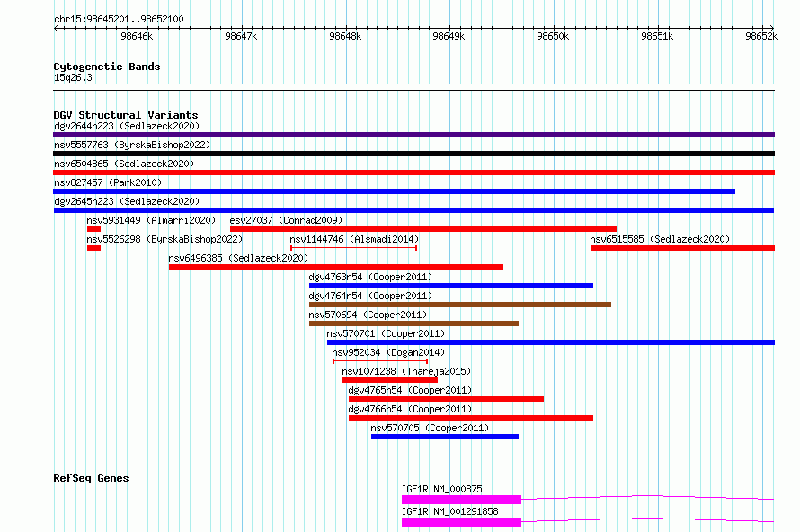
Task: Open dgv4765n54 (Cooper2011) label
Action: coord(410,390)
